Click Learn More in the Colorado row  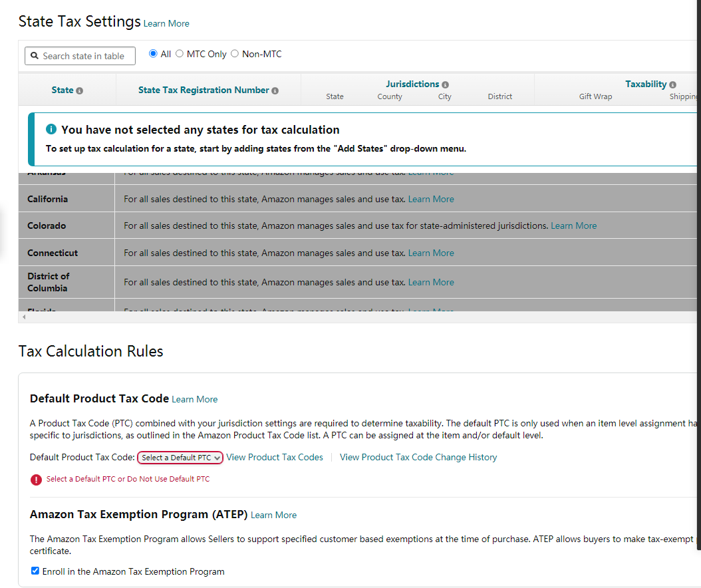click(573, 226)
